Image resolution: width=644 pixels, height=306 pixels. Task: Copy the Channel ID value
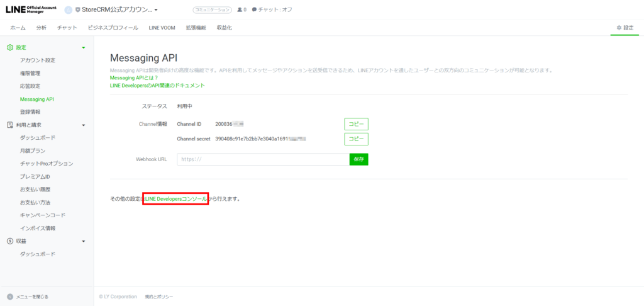click(355, 124)
